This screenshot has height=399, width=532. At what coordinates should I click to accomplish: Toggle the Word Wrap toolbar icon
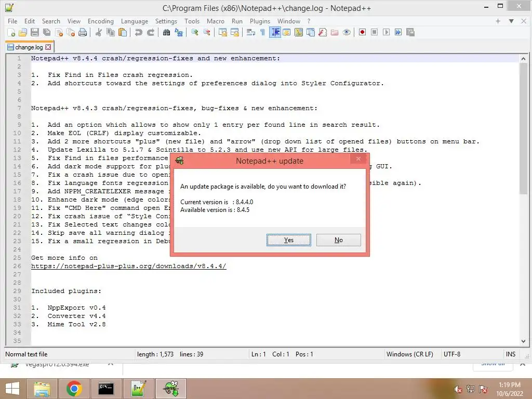(x=251, y=32)
